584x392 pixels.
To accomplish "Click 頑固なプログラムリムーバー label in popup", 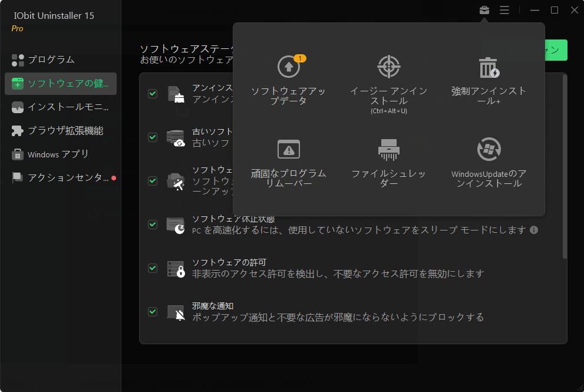I will pyautogui.click(x=289, y=179).
